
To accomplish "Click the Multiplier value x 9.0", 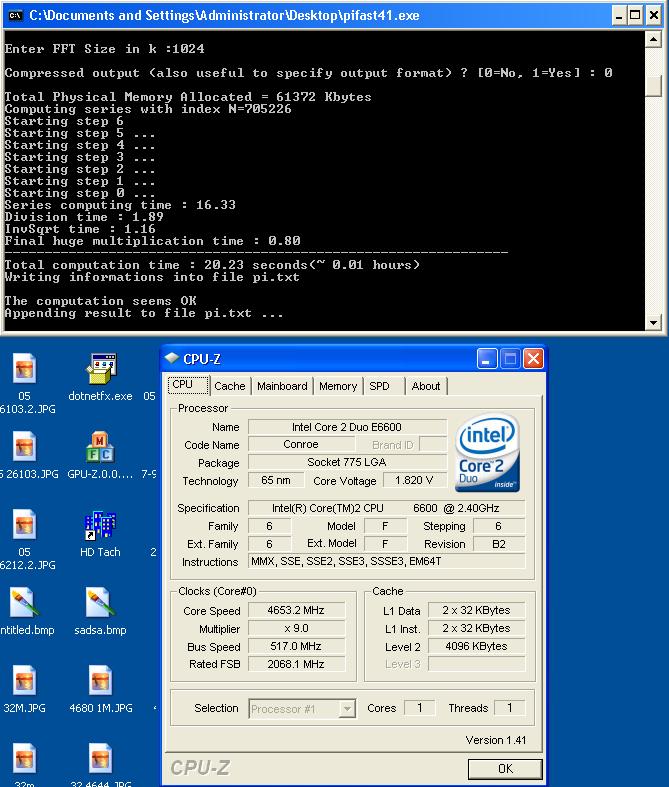I will 296,628.
